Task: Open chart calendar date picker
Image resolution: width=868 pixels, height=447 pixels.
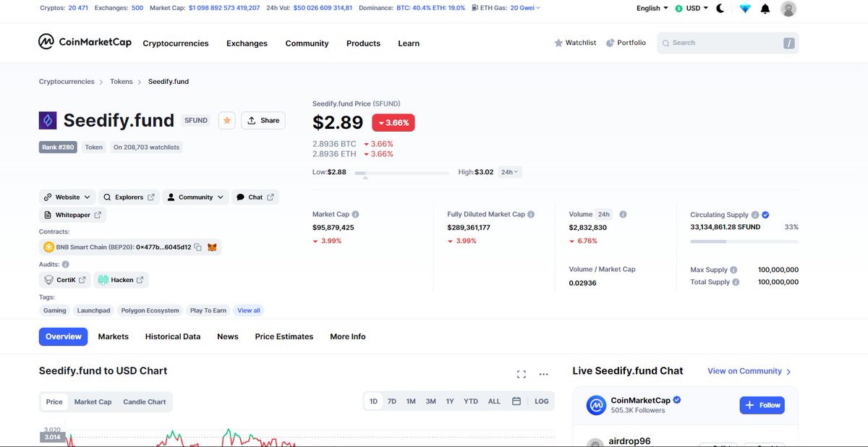Action: point(516,401)
